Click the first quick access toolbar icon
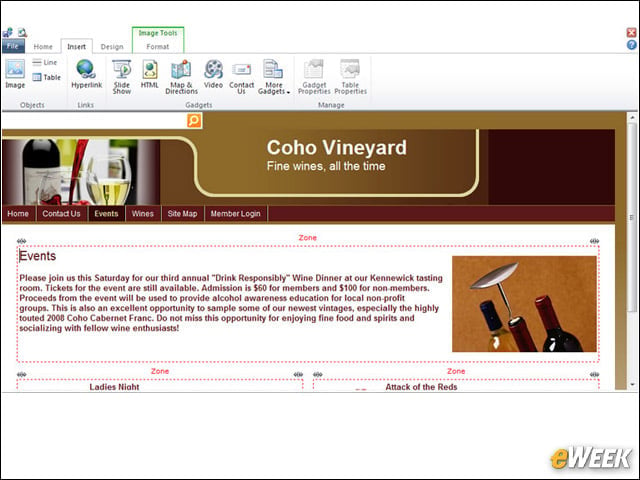The height and width of the screenshot is (480, 640). coord(7,32)
